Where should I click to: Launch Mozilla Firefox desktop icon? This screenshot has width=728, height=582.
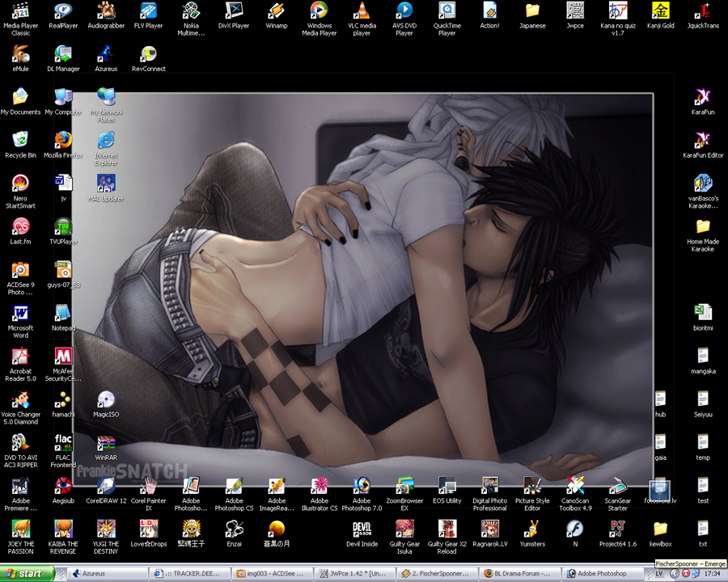[63, 145]
